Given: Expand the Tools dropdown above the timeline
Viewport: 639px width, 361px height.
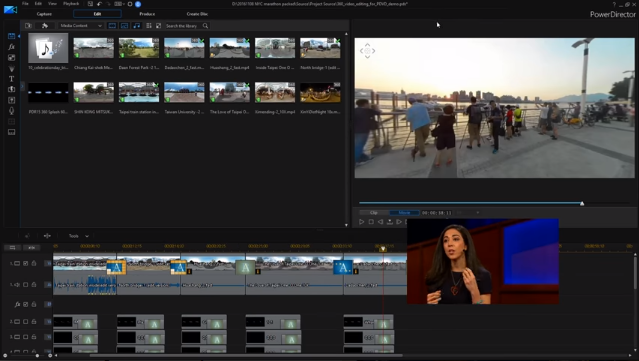Looking at the screenshot, I should coord(78,236).
